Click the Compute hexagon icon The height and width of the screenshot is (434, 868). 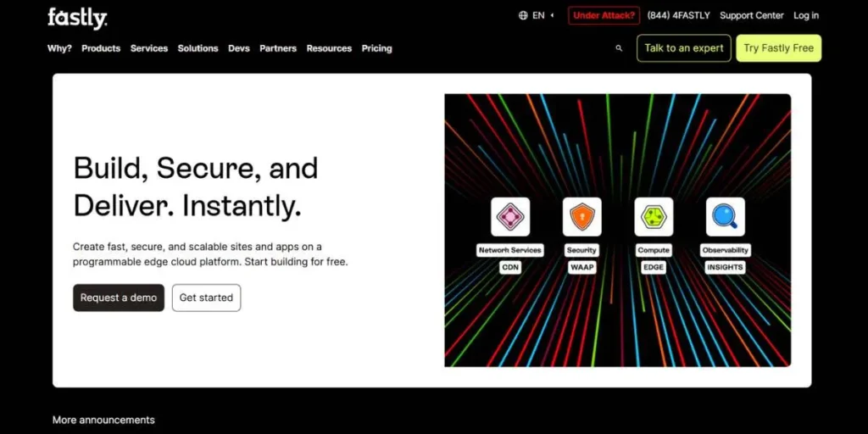coord(654,217)
